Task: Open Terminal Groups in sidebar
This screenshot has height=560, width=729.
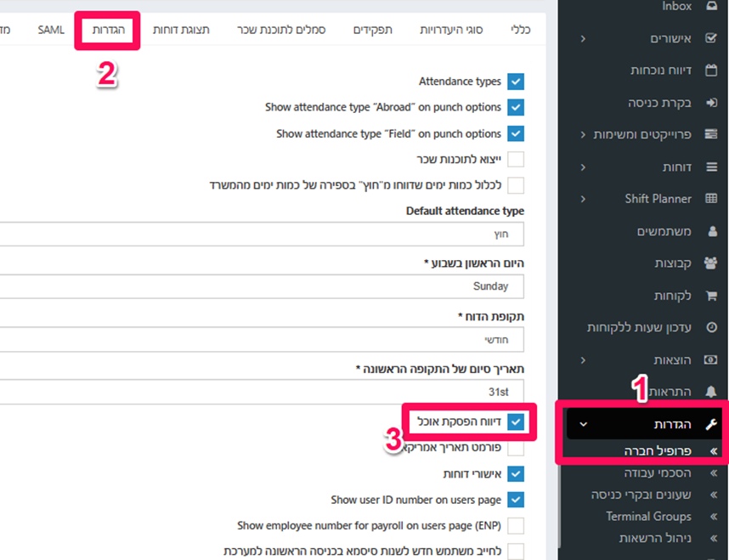Action: pyautogui.click(x=648, y=517)
